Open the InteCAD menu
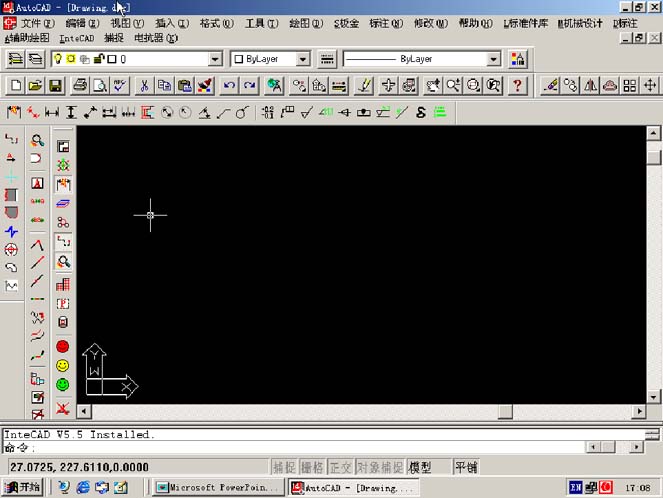663x498 pixels. (x=77, y=38)
